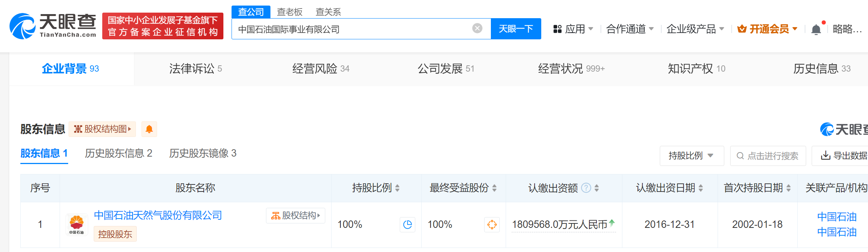Click the orange shareholder alert bell icon
868x252 pixels.
click(149, 129)
